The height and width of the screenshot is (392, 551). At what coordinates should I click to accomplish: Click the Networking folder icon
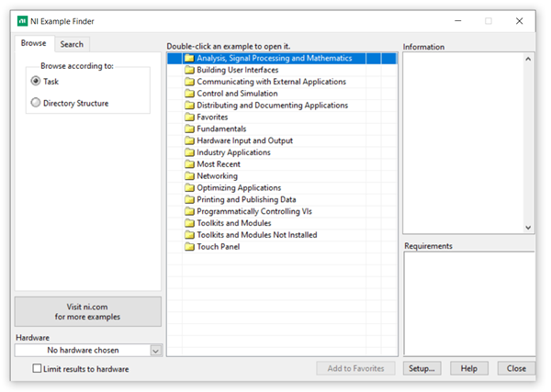(189, 175)
